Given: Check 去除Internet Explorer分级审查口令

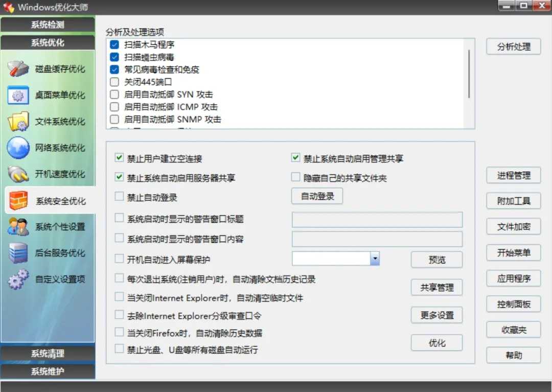Looking at the screenshot, I should click(x=119, y=315).
